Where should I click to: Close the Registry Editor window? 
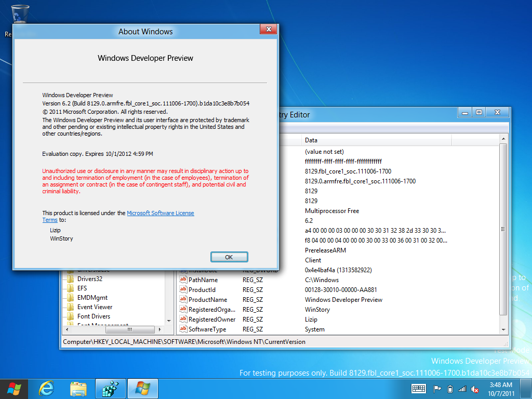497,112
